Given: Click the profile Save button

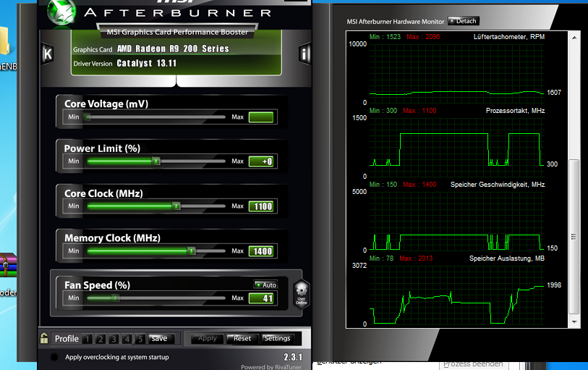Looking at the screenshot, I should [161, 338].
